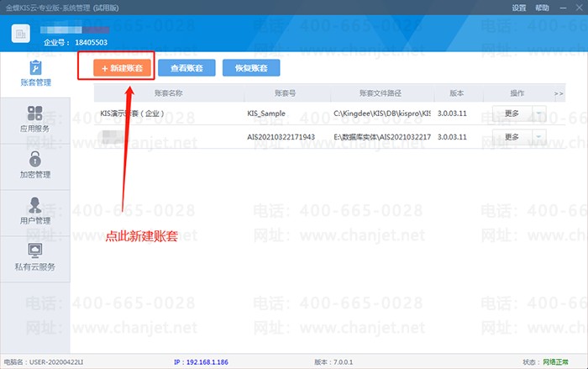This screenshot has width=588, height=369.
Task: Go to the 加密管理 section
Action: tap(35, 166)
